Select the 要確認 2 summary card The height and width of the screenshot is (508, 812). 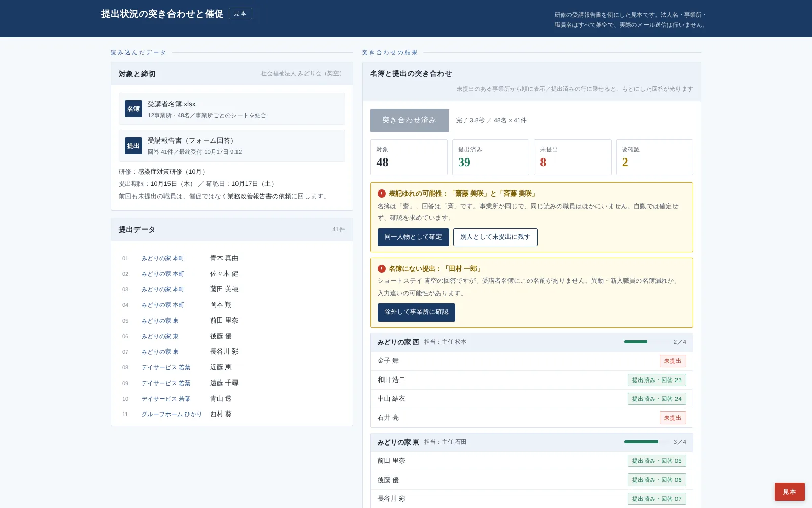point(655,157)
